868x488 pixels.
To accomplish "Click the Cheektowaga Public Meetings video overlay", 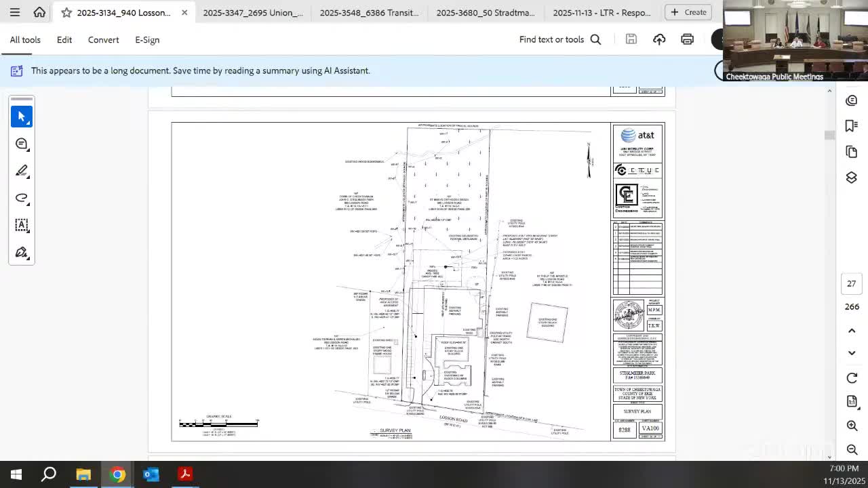I will pyautogui.click(x=795, y=41).
